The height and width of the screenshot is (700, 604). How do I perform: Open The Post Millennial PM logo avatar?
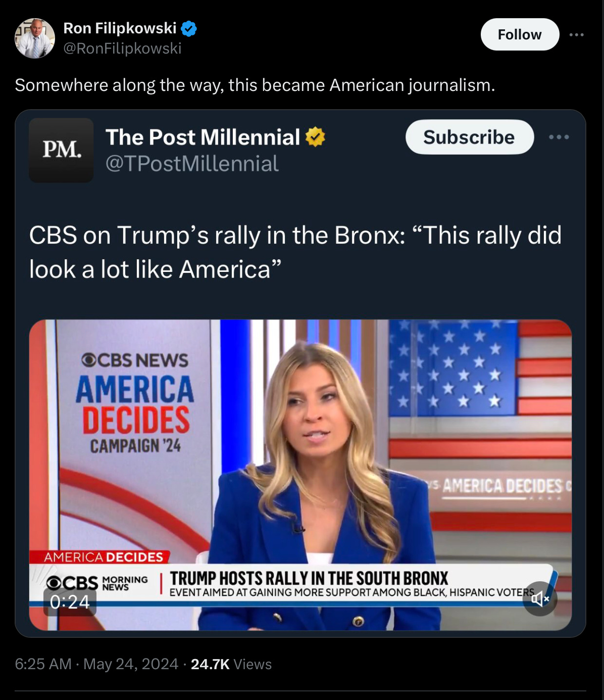click(x=61, y=150)
